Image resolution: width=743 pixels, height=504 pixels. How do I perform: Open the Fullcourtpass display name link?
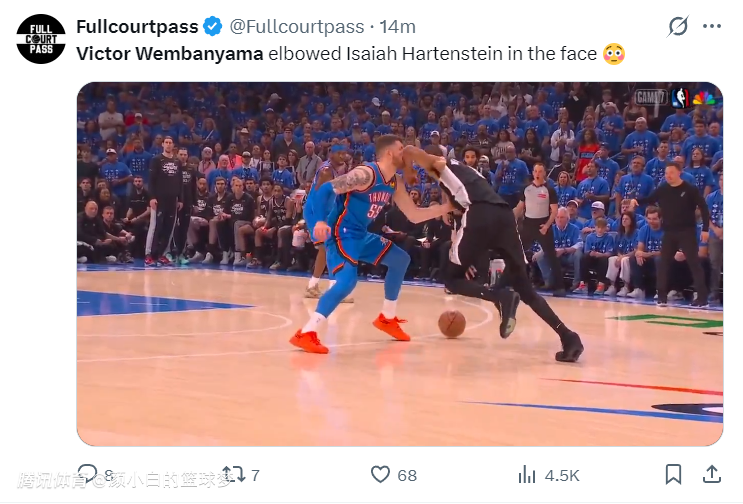137,27
